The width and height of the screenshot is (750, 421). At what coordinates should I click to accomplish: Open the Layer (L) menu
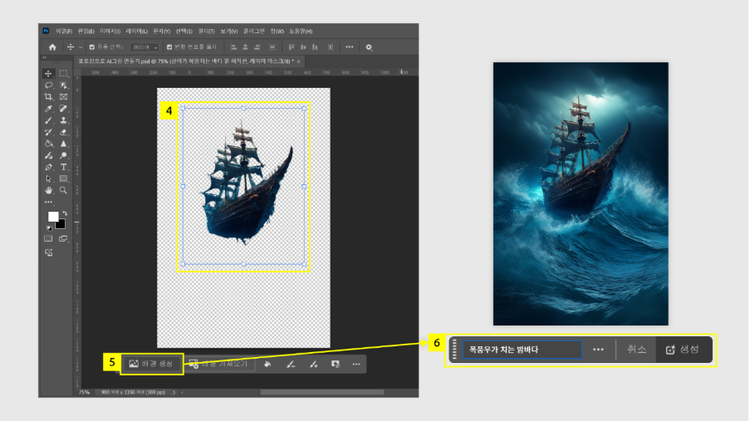pos(137,31)
